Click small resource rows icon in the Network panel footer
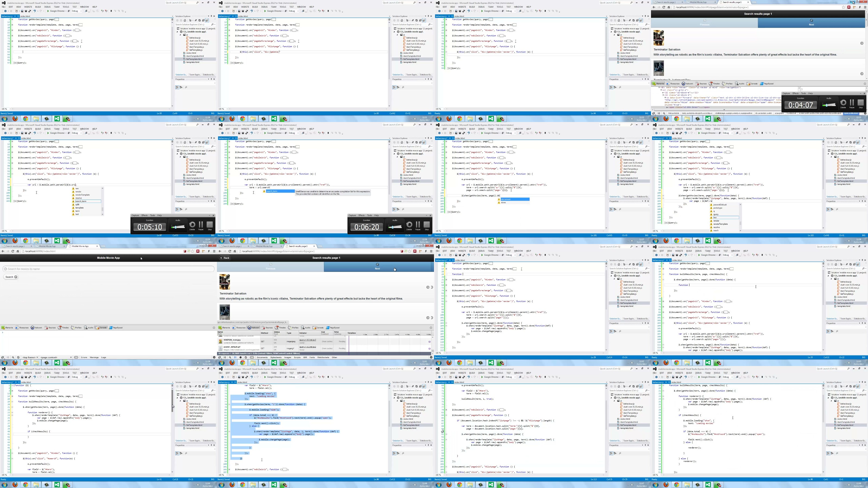868x488 pixels. (235, 357)
